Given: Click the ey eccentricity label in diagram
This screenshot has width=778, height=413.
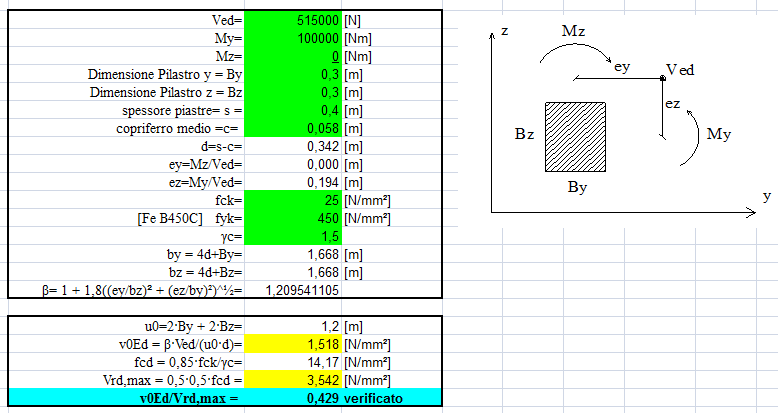Looking at the screenshot, I should tap(622, 67).
